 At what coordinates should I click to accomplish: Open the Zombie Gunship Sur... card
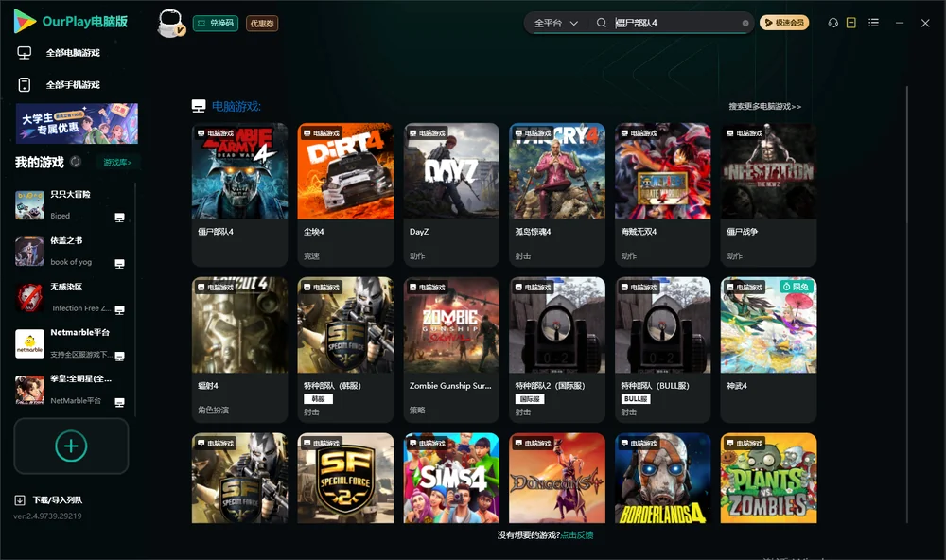[451, 349]
